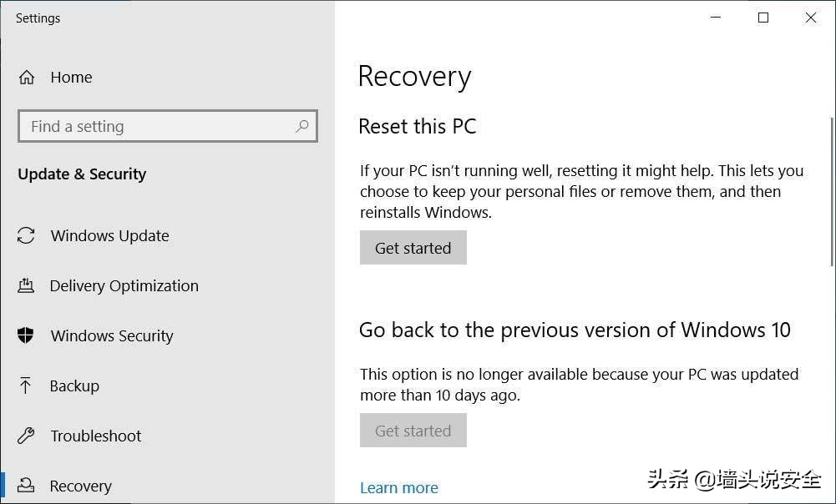Focus the Find a setting search box
Screen dimensions: 836x504
(x=159, y=127)
